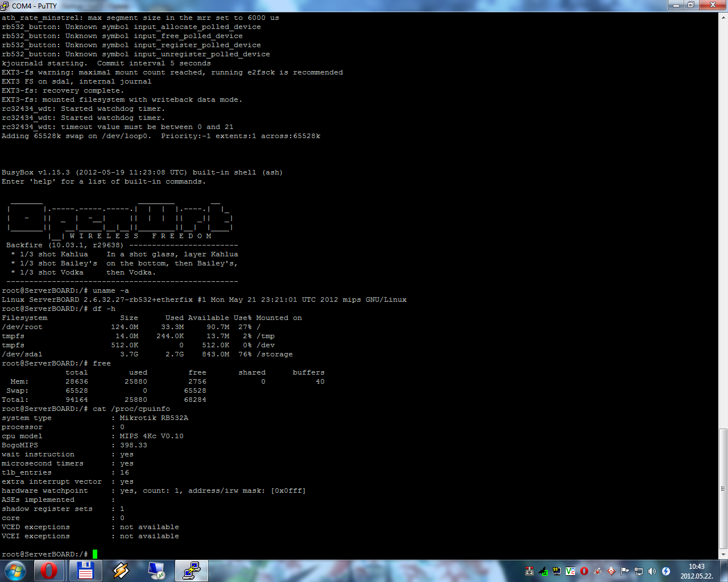
Task: Close the COM4 PuTTY window
Action: click(712, 5)
